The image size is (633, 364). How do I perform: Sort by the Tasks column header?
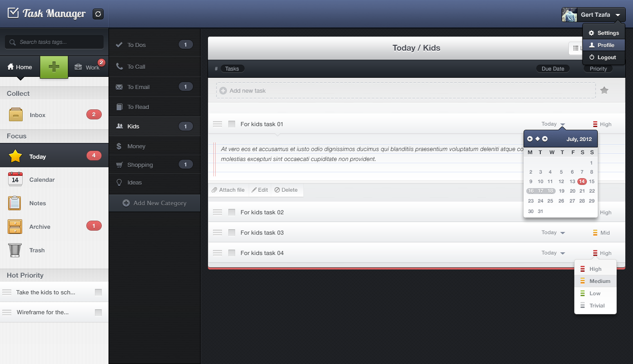(x=232, y=69)
